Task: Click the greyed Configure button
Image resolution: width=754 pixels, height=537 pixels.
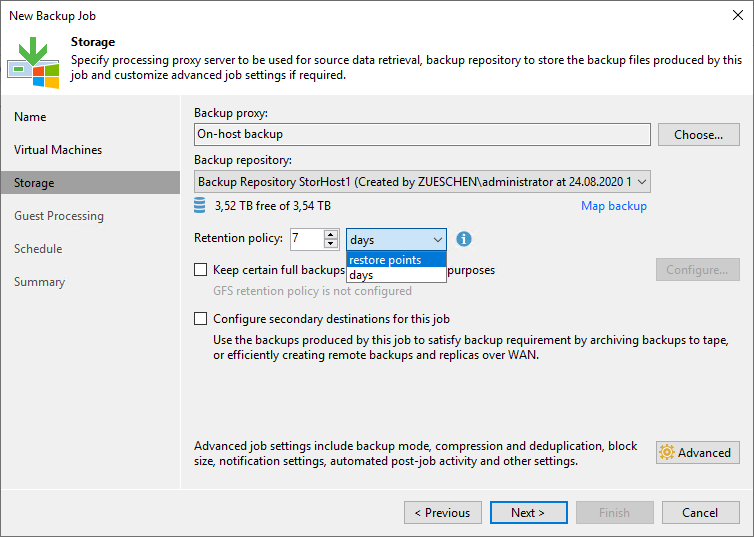Action: (x=698, y=270)
